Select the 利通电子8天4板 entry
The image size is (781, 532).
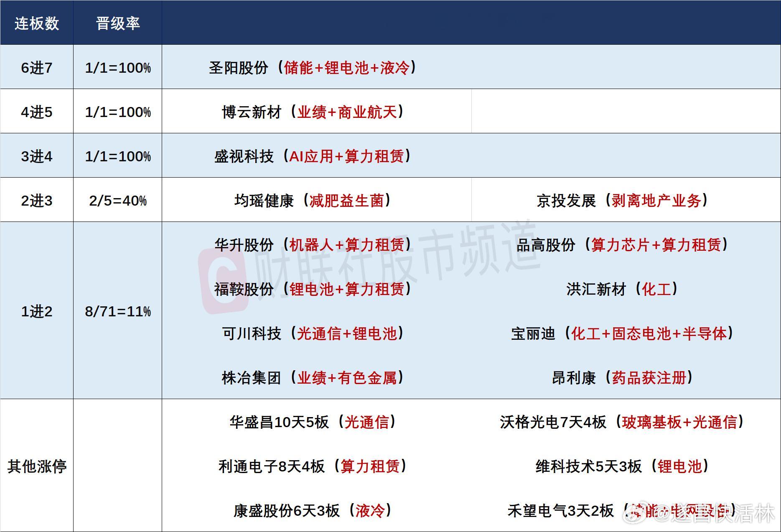[x=313, y=466]
